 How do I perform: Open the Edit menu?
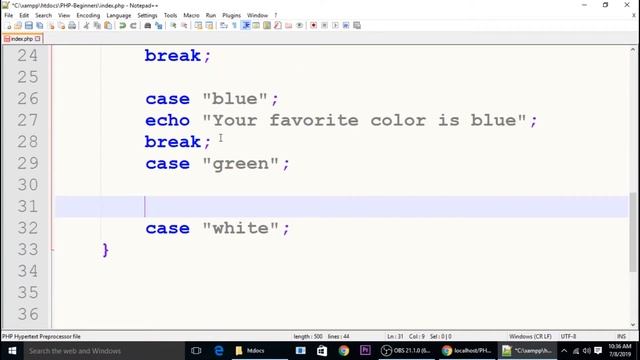24,16
